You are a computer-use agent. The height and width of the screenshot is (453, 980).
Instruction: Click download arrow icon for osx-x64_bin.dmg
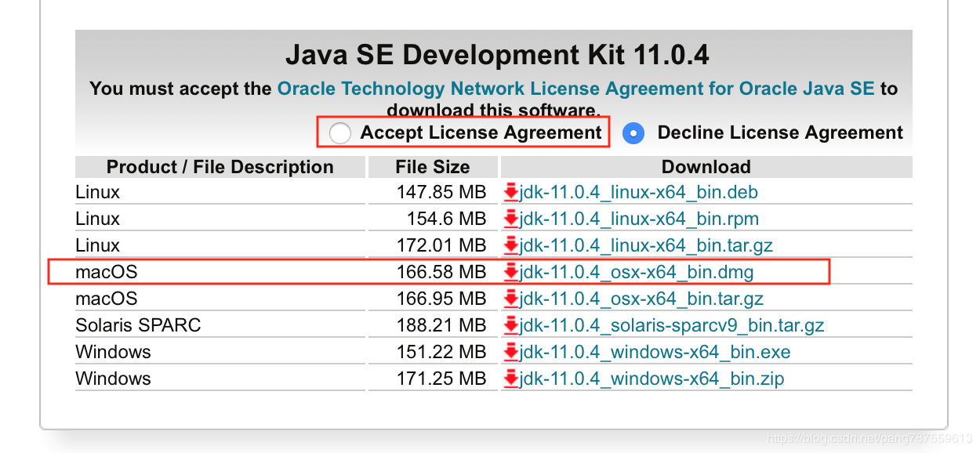click(511, 272)
